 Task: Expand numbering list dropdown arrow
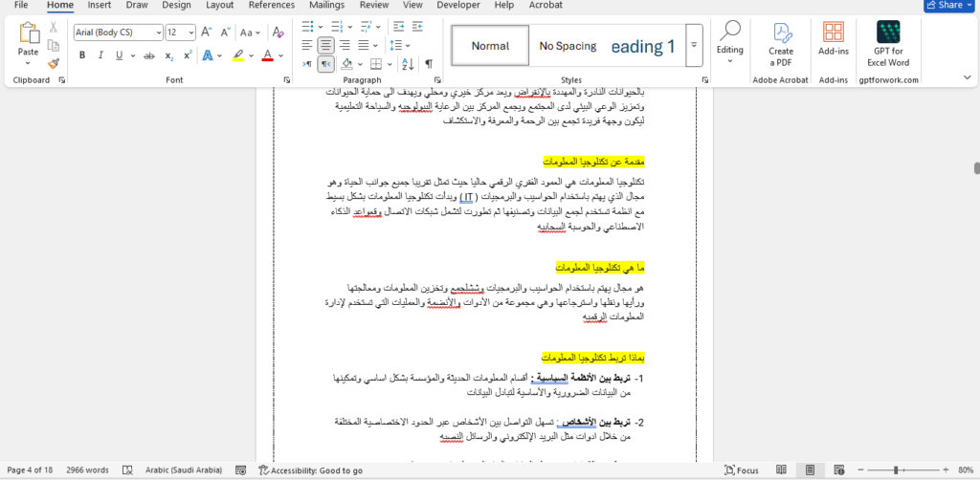point(350,26)
